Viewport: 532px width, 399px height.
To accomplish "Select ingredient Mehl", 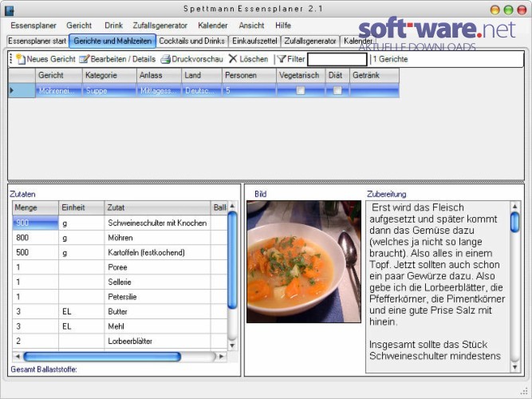I will pyautogui.click(x=157, y=326).
